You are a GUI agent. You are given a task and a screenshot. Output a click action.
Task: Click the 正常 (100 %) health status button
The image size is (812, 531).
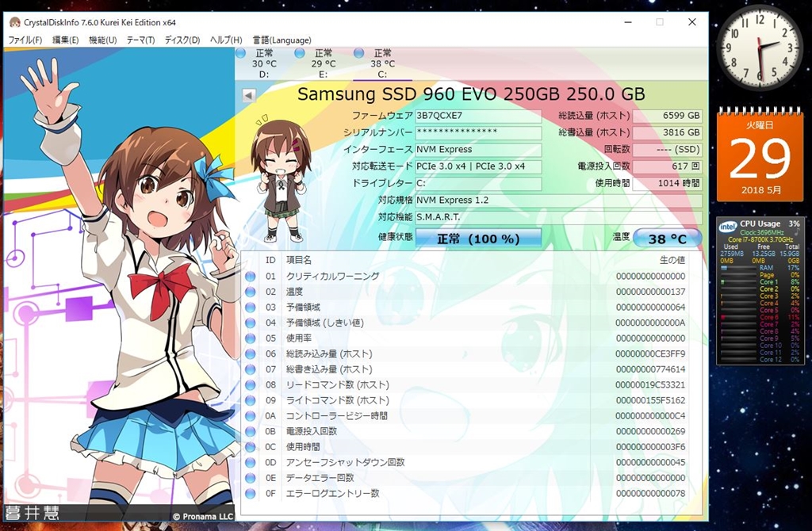pyautogui.click(x=478, y=239)
